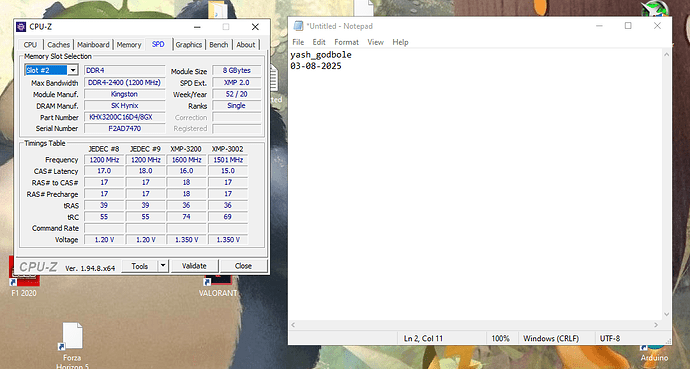Open the Arduino desktop shortcut
This screenshot has height=369, width=690.
click(654, 353)
